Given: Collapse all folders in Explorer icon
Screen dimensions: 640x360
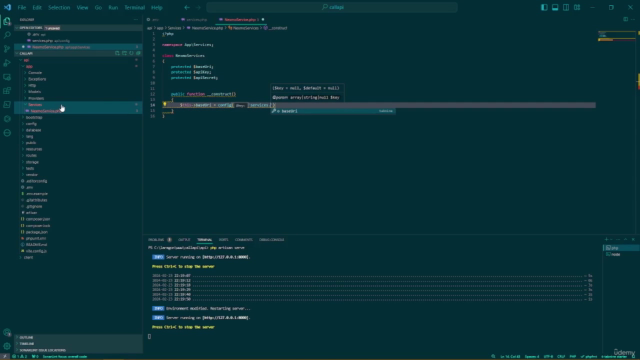Looking at the screenshot, I should click(138, 53).
